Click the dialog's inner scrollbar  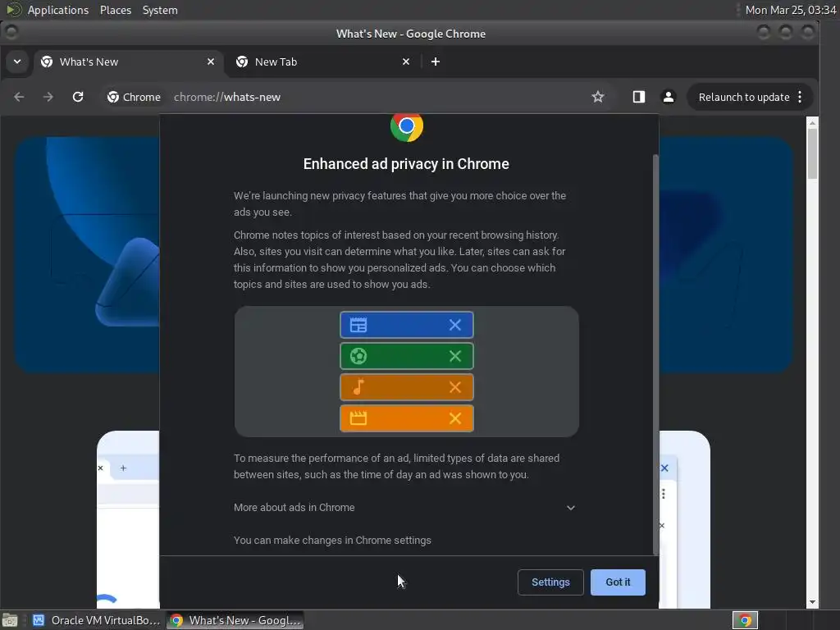tap(655, 354)
